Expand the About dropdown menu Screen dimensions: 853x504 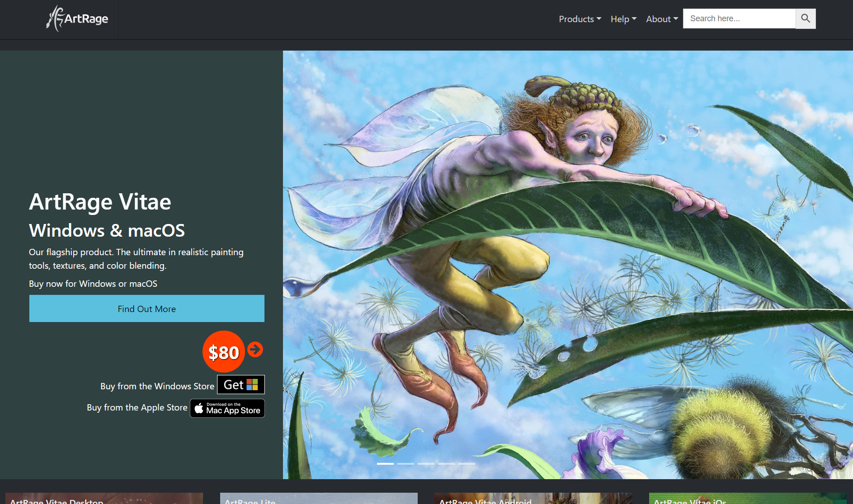coord(662,19)
